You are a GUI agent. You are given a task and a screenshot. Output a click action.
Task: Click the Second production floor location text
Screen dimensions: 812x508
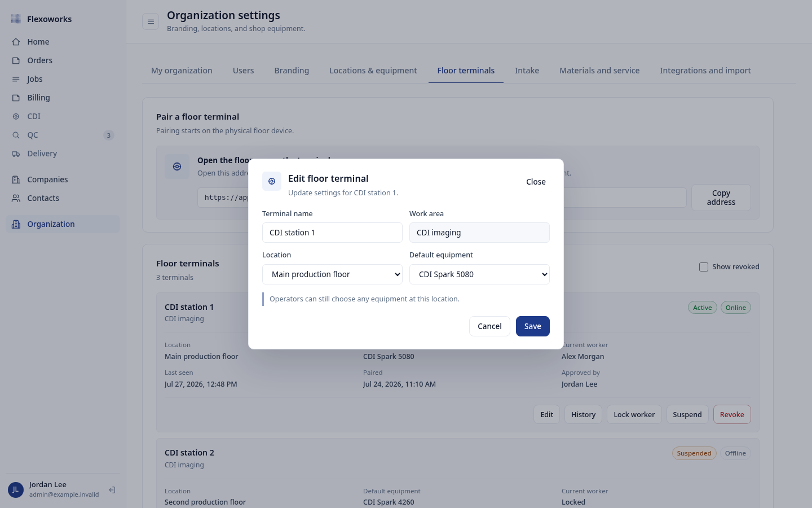click(205, 502)
